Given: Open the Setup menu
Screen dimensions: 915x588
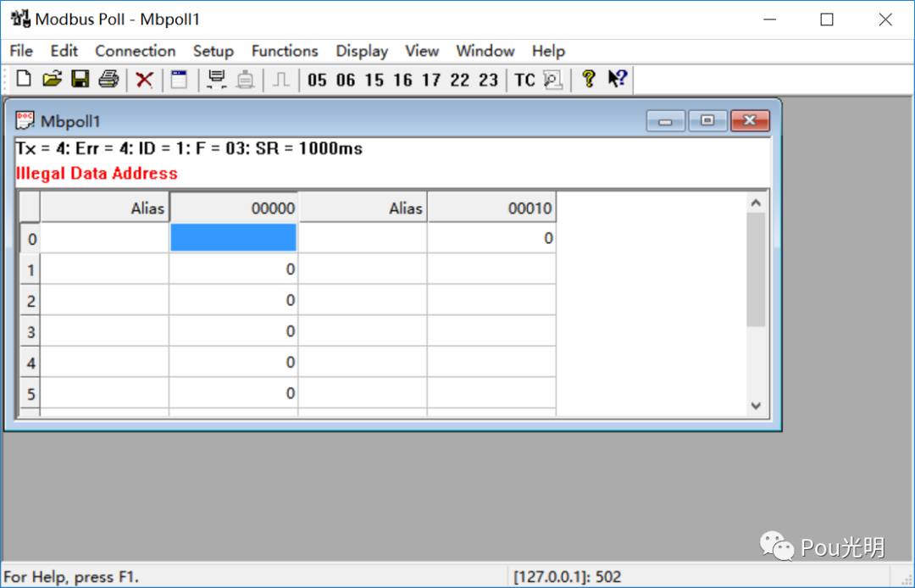Looking at the screenshot, I should 213,52.
